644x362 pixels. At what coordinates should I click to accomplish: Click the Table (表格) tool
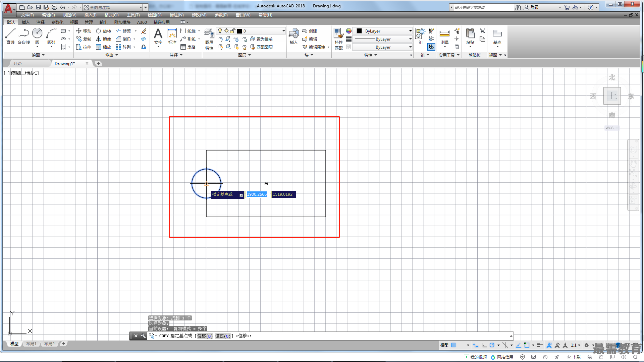pyautogui.click(x=188, y=47)
